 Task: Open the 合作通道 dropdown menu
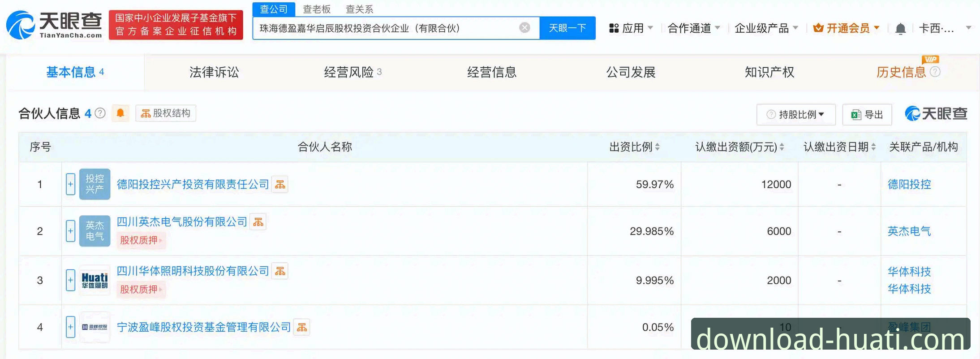[x=694, y=28]
